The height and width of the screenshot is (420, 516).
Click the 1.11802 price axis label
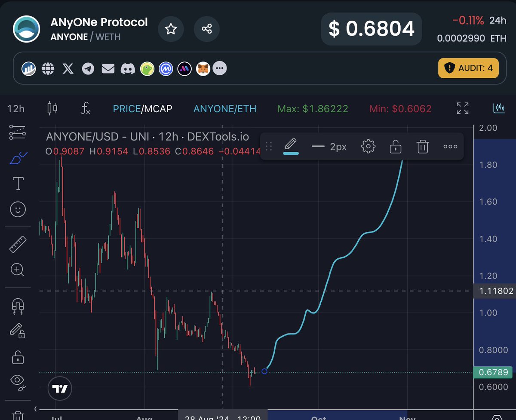pyautogui.click(x=494, y=291)
